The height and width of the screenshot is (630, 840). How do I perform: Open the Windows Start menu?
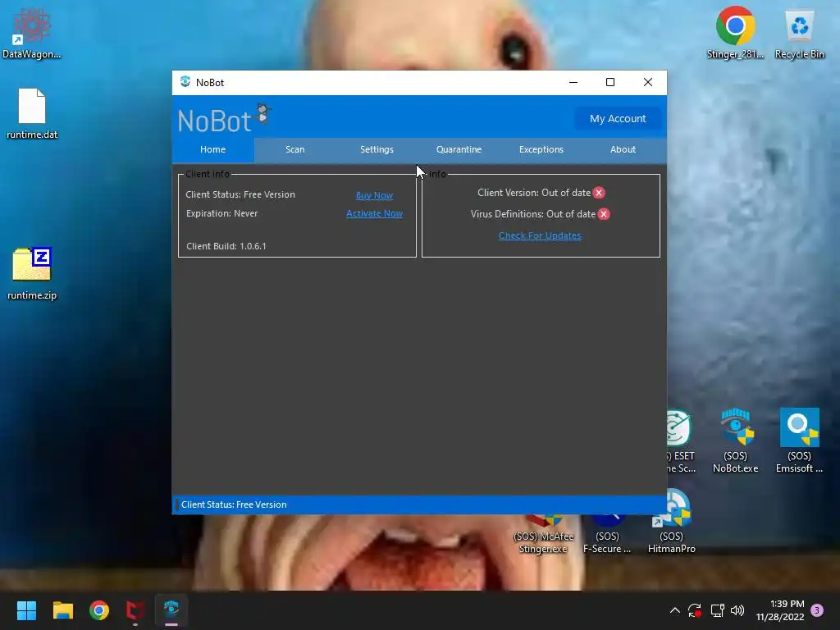tap(26, 610)
